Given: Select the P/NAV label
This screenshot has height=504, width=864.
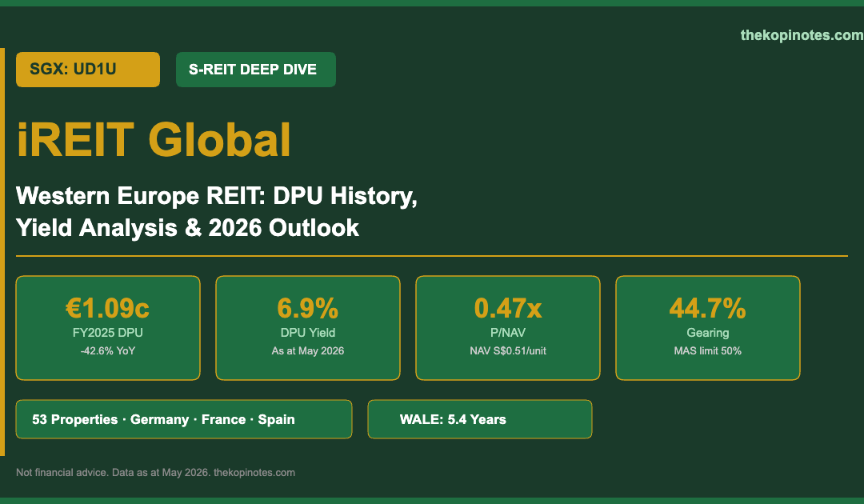Looking at the screenshot, I should click(508, 333).
